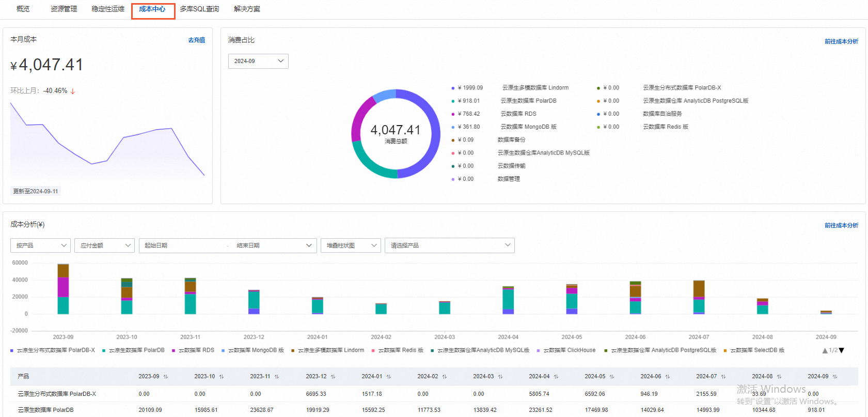868x417 pixels.
Task: Go to previous legend page with up arrow
Action: (825, 350)
